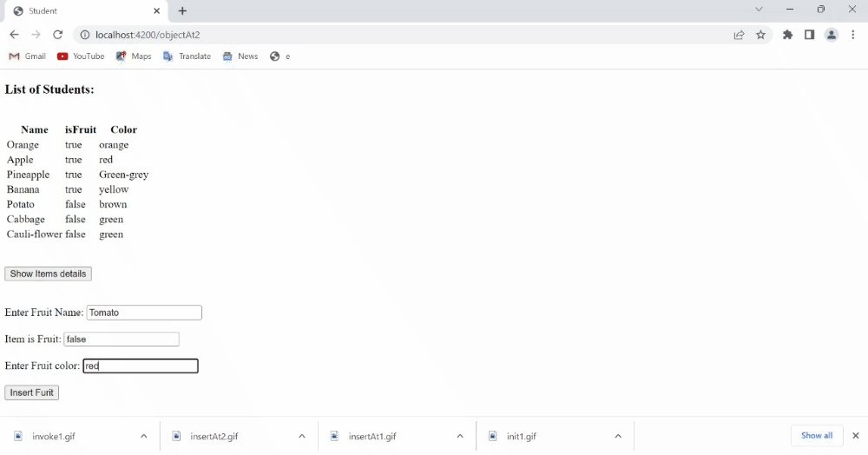Click the List of Students heading
The image size is (868, 455).
(49, 89)
